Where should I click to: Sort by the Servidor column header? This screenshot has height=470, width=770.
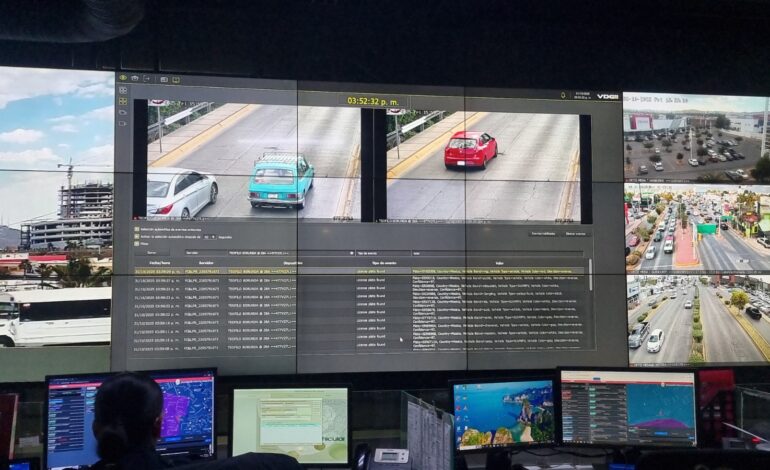click(206, 263)
